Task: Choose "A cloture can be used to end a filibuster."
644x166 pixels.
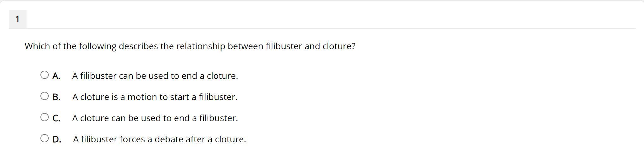Action: 155,118
